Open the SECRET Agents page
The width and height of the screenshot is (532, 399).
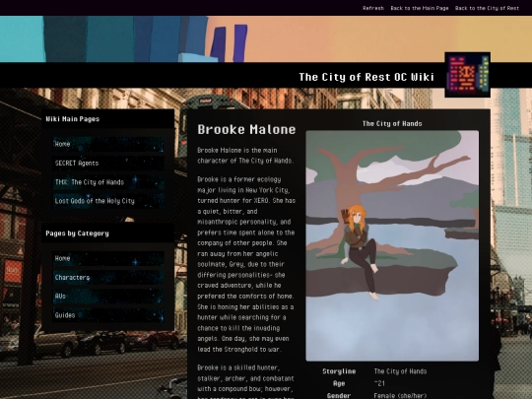click(x=108, y=163)
